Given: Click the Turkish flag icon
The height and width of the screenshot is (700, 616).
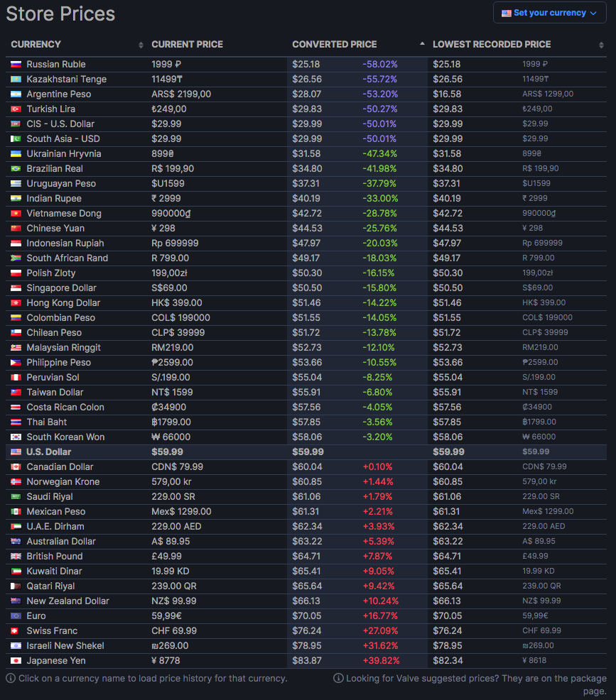Looking at the screenshot, I should coord(16,109).
